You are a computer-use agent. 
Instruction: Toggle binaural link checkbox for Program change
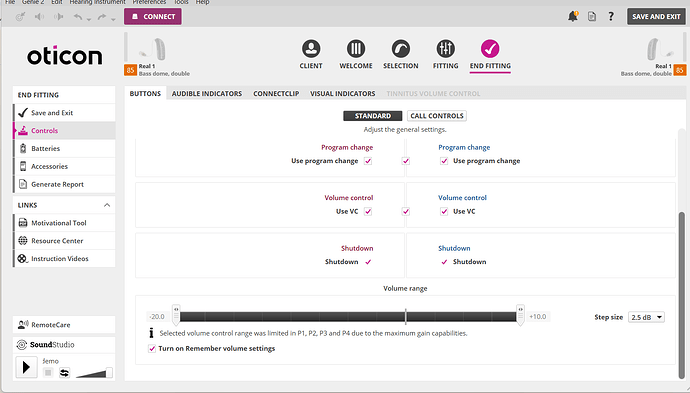(x=406, y=161)
